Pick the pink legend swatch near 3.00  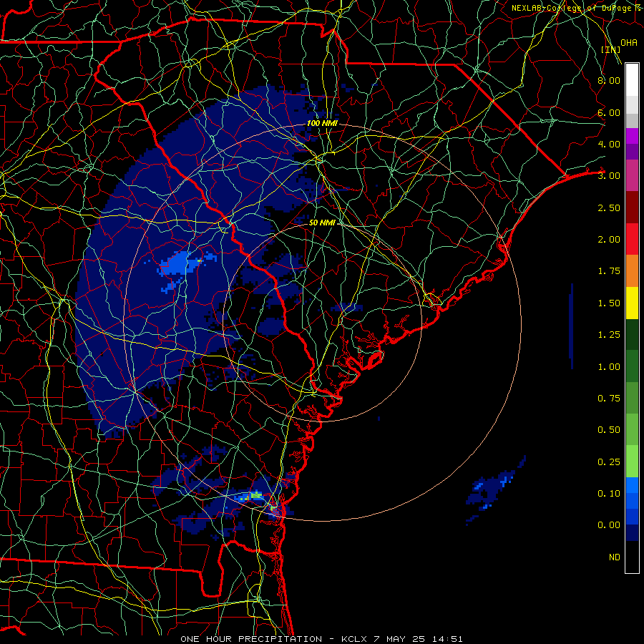(632, 175)
